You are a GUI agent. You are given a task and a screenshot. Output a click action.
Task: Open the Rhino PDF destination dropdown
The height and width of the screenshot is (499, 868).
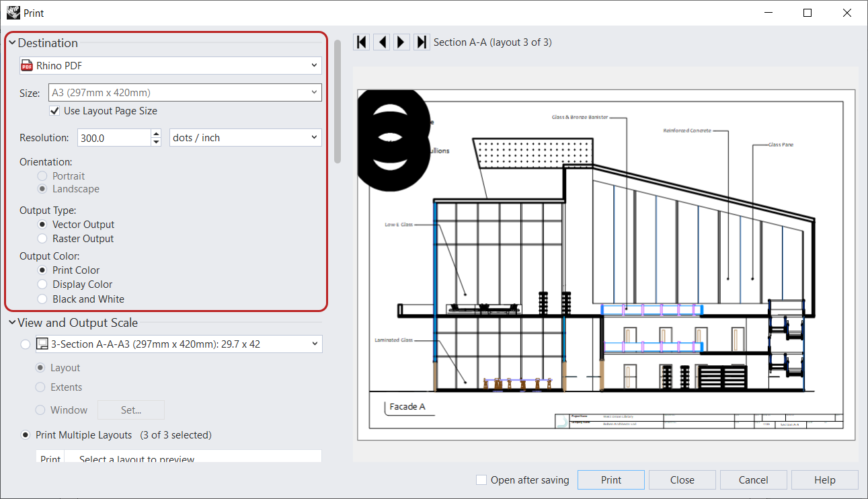coord(314,65)
